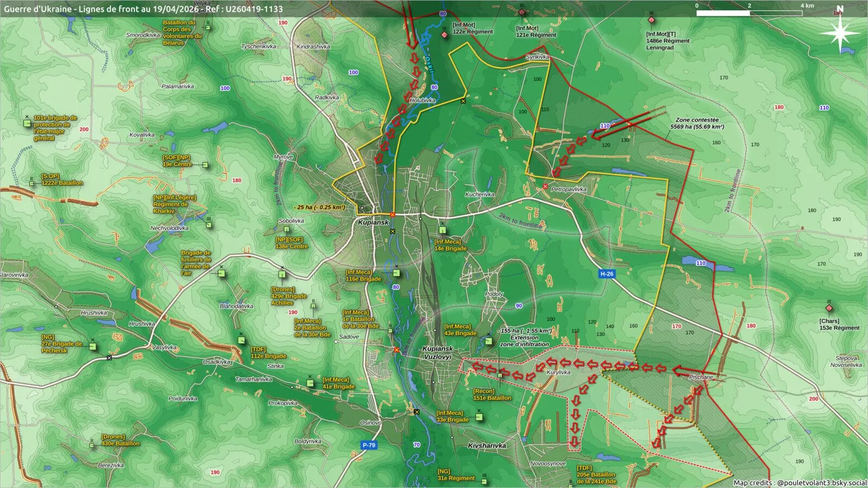Image resolution: width=868 pixels, height=488 pixels.
Task: Click the 27e Brigade de Pechersk unit square
Action: [x=92, y=346]
